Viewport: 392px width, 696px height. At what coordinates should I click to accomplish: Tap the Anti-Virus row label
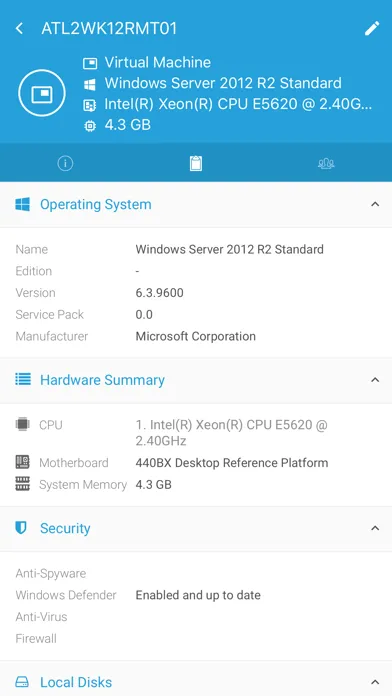tap(41, 617)
